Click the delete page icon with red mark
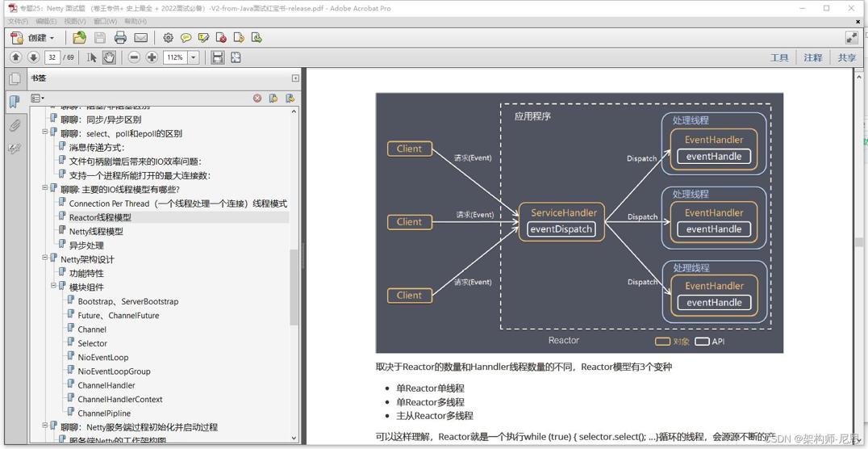This screenshot has height=449, width=868. click(x=221, y=38)
